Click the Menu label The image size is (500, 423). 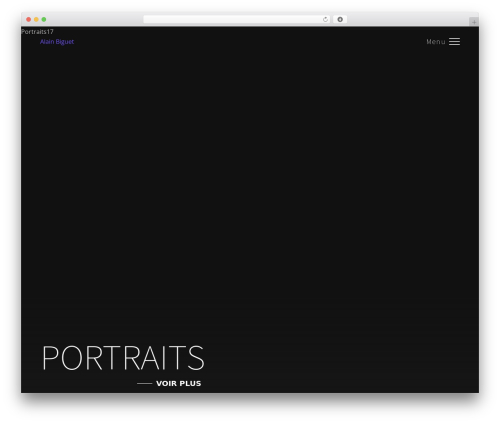click(x=436, y=42)
